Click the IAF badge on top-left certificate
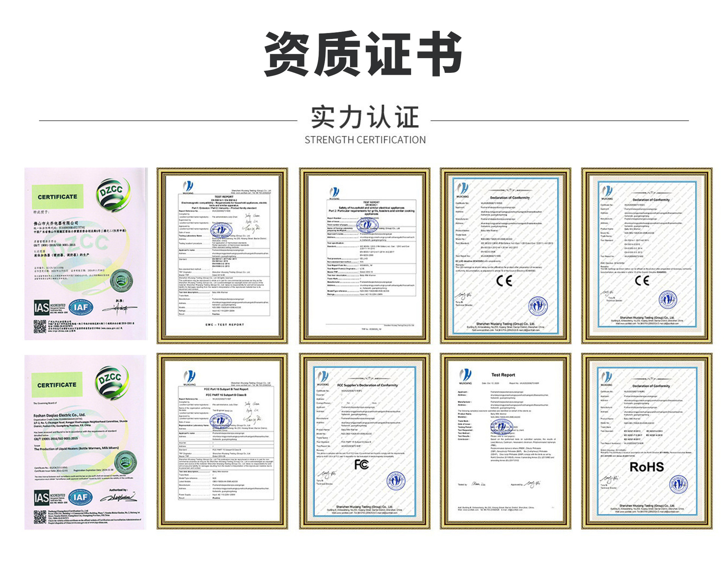Screen dimensions: 728x588 81,307
